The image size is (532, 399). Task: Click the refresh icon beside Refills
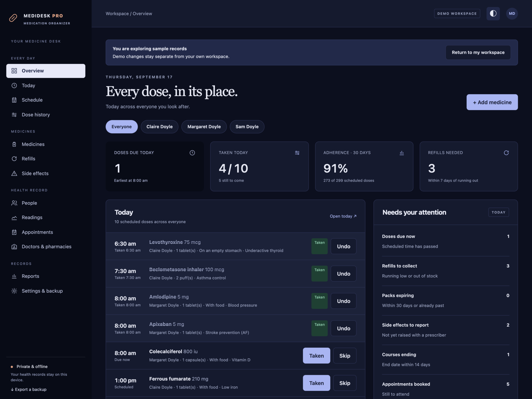14,159
